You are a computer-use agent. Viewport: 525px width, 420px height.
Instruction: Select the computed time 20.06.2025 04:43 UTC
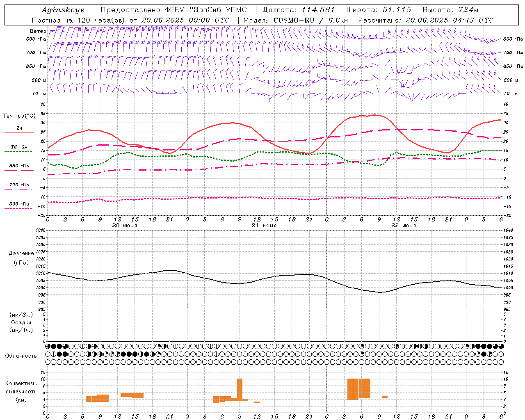(450, 20)
